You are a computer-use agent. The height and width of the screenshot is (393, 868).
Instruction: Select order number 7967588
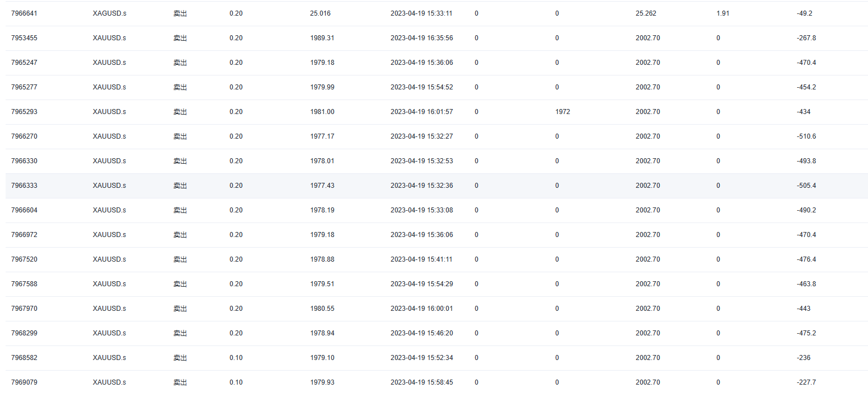click(x=24, y=284)
